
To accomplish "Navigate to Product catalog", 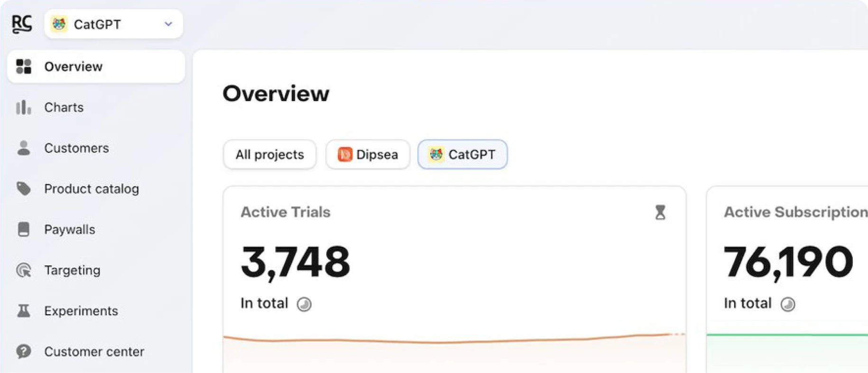I will pos(96,188).
